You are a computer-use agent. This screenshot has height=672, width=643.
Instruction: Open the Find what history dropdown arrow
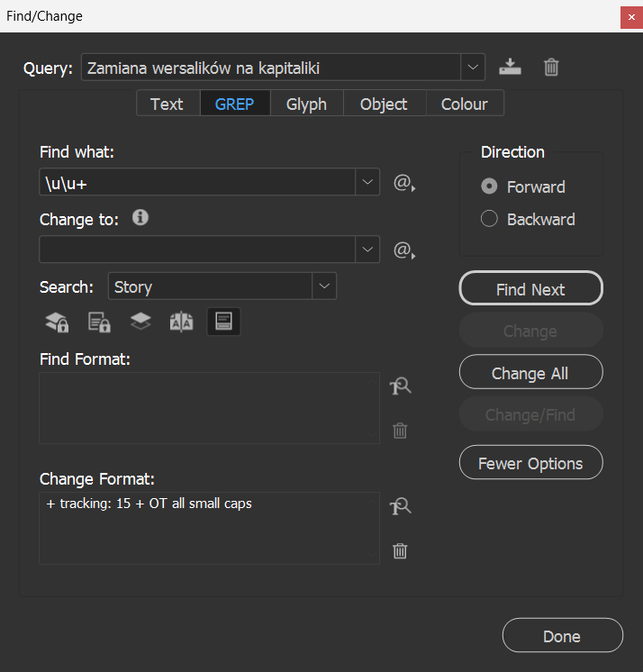coord(367,182)
